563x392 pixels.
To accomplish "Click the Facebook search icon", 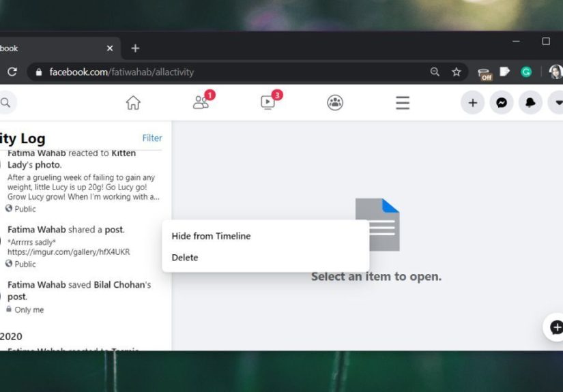I will pos(5,103).
